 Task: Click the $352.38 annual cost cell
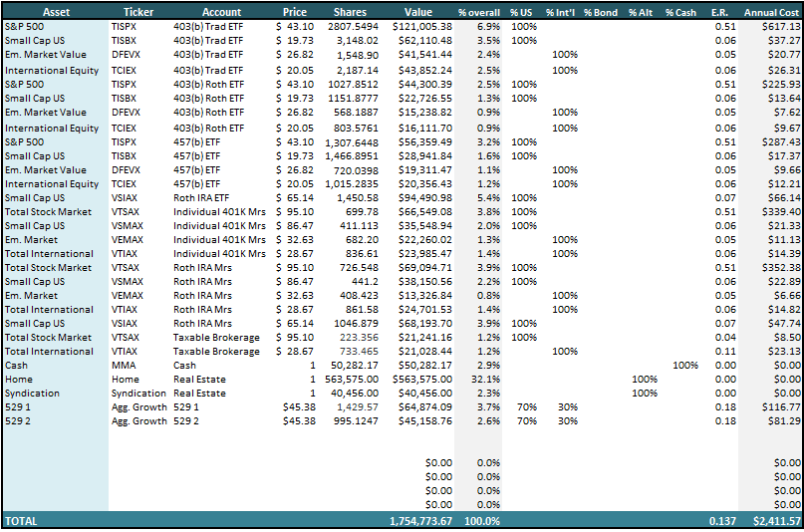point(781,267)
